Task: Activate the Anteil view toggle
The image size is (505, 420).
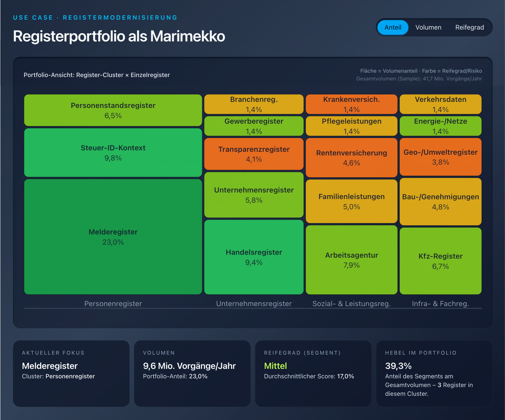Action: coord(393,27)
